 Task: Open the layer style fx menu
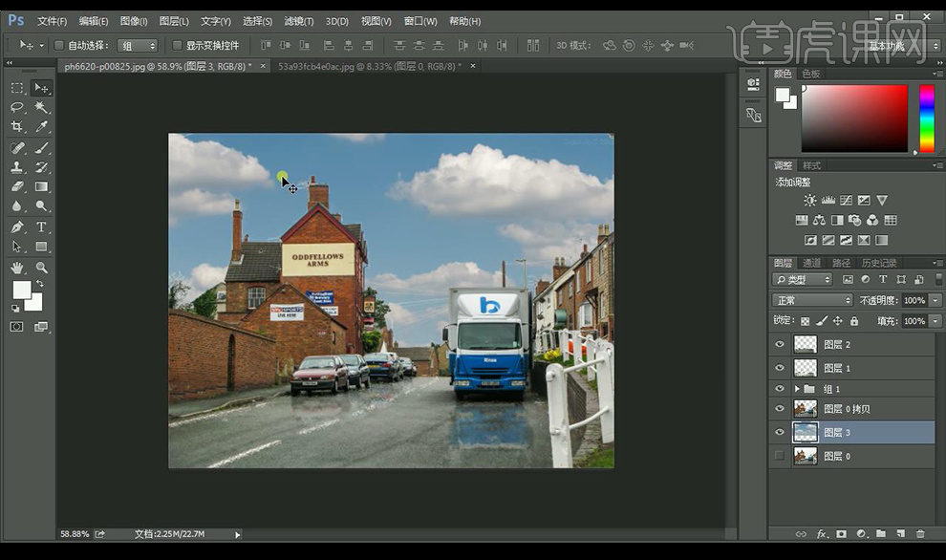pyautogui.click(x=821, y=534)
